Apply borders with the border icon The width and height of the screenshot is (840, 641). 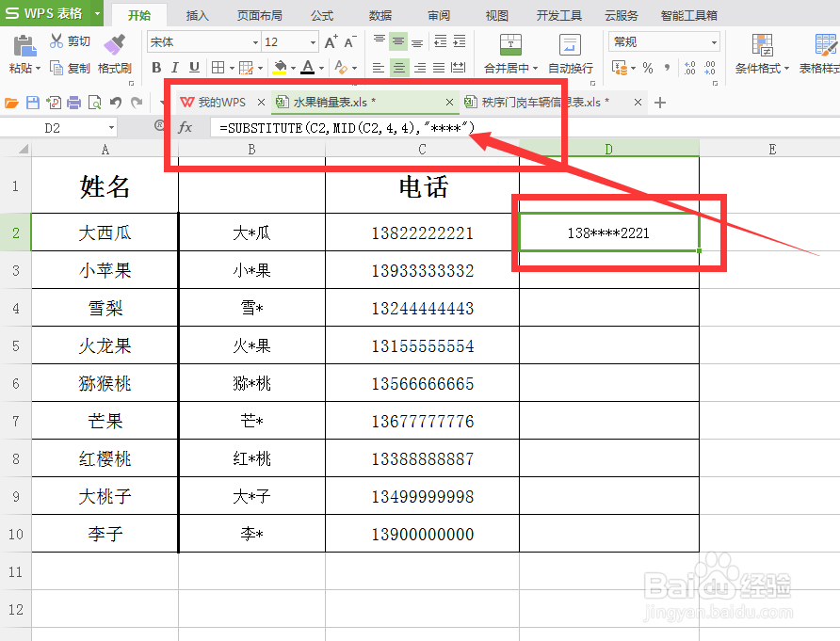point(218,68)
